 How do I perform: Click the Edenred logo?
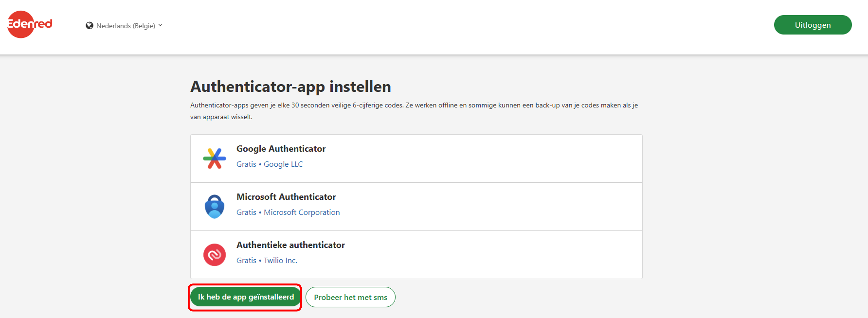30,24
